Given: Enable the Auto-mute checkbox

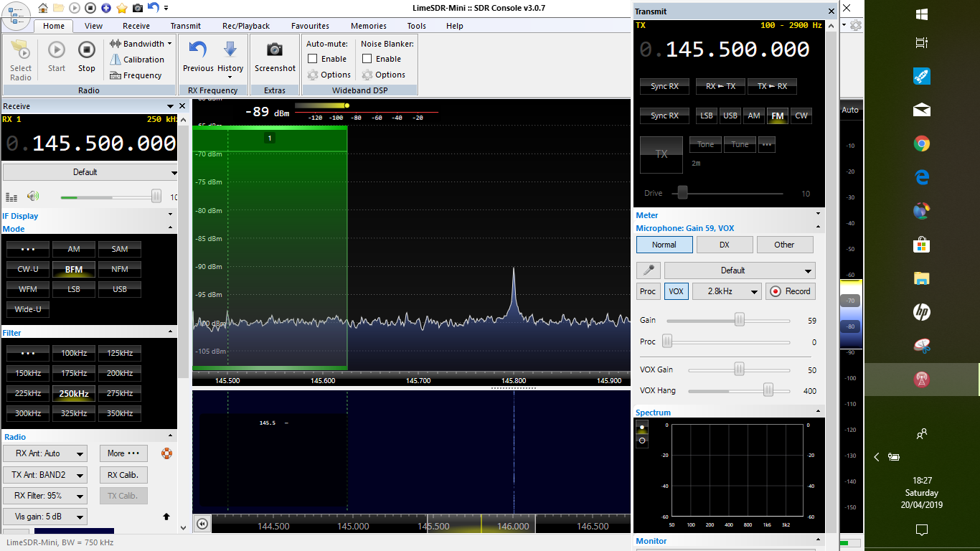Looking at the screenshot, I should point(313,59).
